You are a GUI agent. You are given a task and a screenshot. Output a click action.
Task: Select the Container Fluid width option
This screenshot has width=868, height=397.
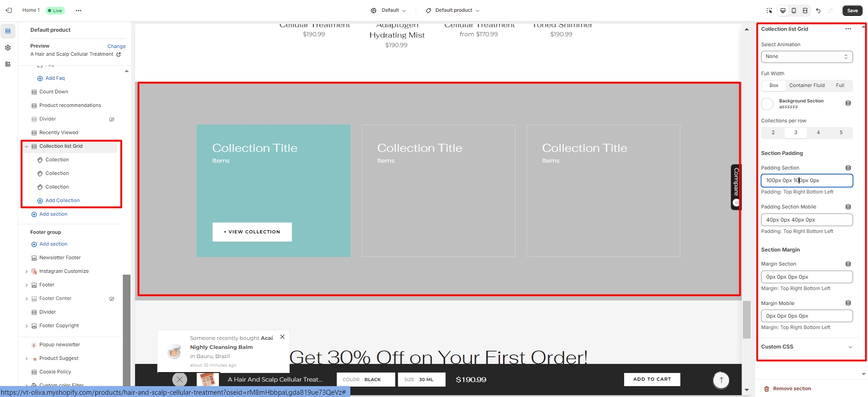807,86
